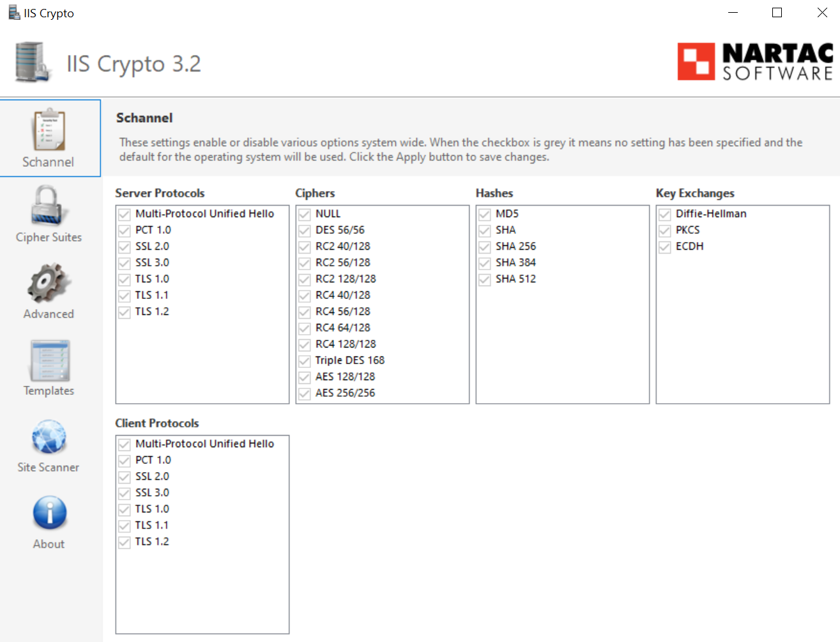The image size is (840, 642).
Task: Click the IIS Crypto server icon in header
Action: [32, 62]
